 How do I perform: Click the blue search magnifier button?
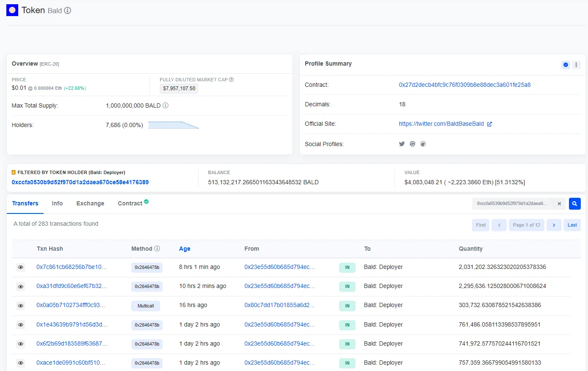[574, 204]
